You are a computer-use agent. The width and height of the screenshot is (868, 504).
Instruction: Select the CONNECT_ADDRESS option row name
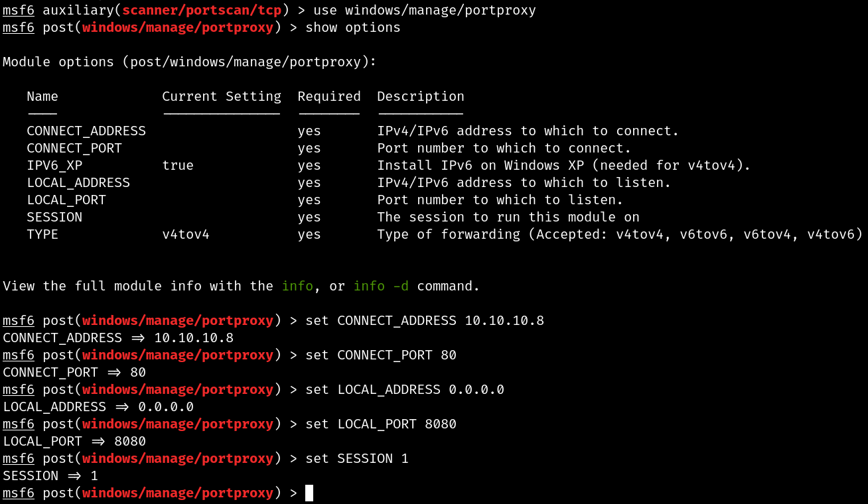[x=86, y=131]
